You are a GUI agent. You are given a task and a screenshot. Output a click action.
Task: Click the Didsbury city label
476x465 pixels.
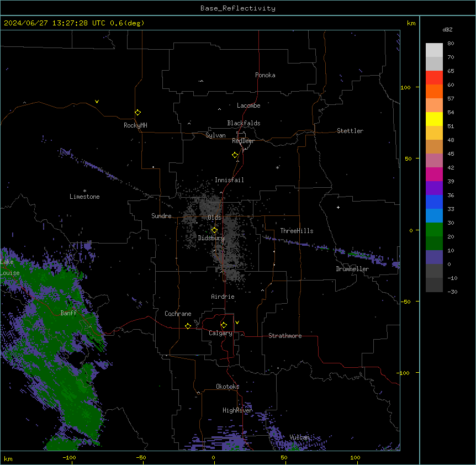coord(211,238)
